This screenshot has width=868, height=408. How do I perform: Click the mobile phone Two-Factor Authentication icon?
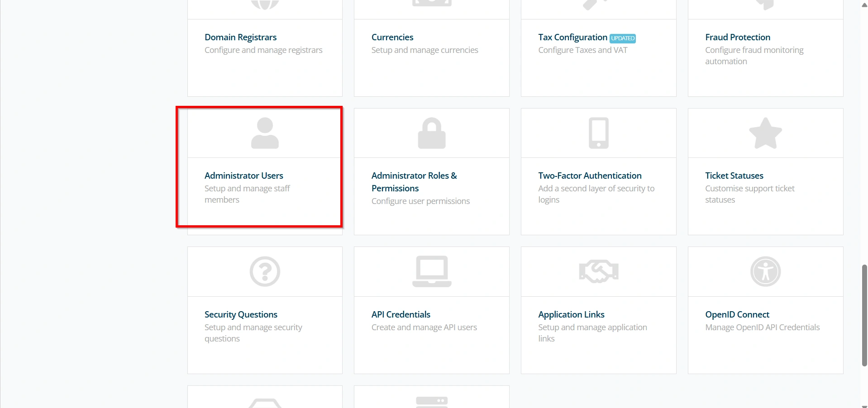pos(598,133)
